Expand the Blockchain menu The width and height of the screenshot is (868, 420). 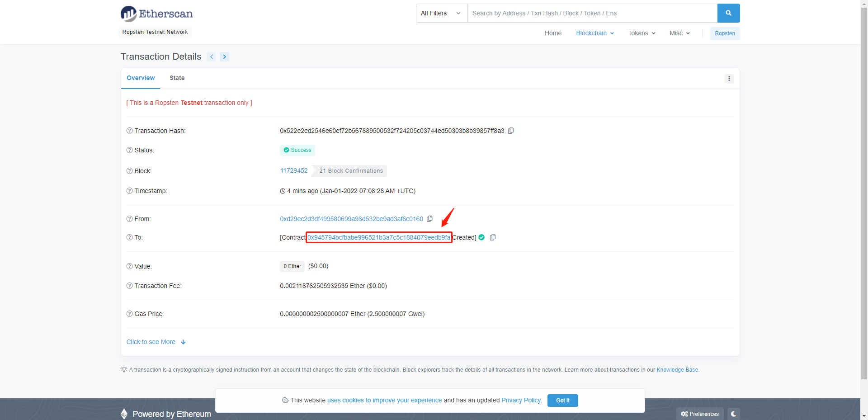point(595,33)
